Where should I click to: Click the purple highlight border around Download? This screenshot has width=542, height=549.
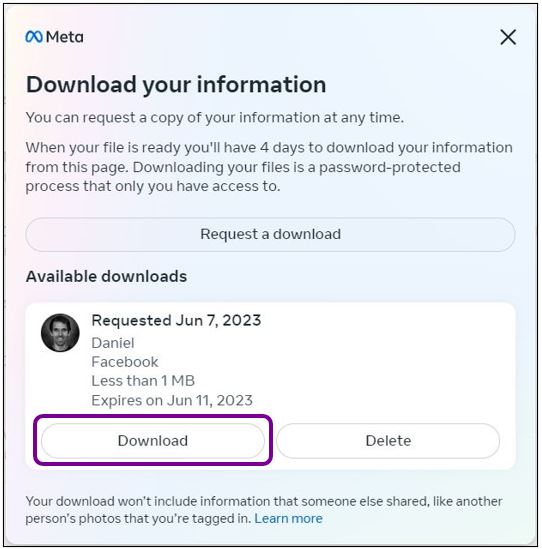[x=153, y=416]
